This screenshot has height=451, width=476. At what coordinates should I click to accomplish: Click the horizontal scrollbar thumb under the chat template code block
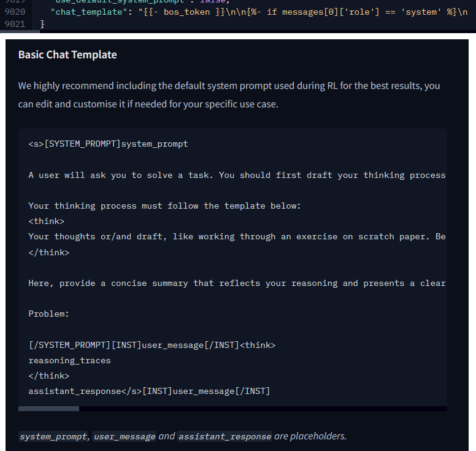pos(48,409)
